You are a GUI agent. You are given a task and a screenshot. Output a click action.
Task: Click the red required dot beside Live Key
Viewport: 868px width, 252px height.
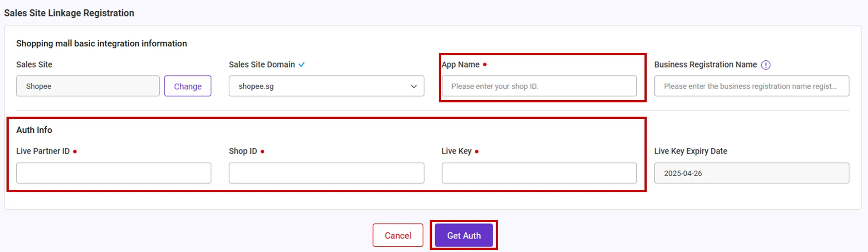[477, 151]
